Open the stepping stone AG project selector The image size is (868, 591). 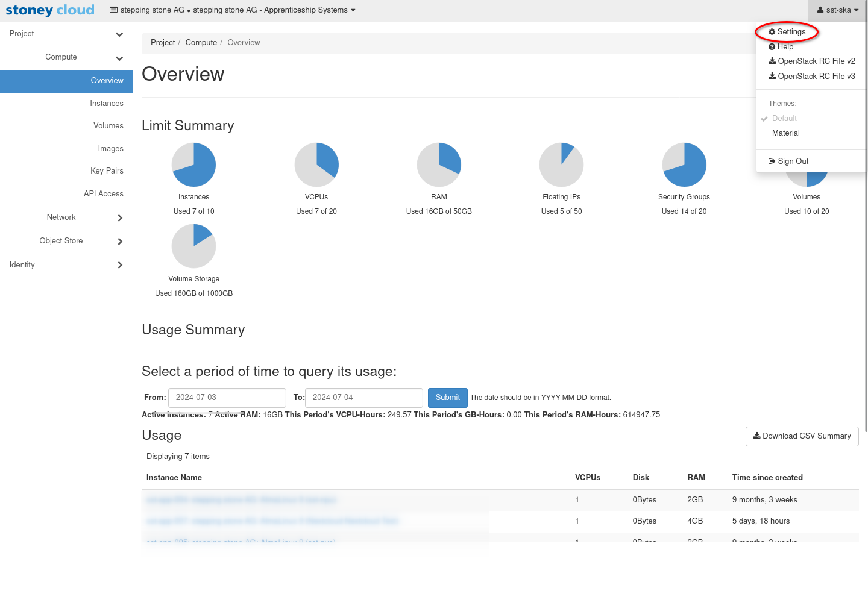[x=233, y=10]
